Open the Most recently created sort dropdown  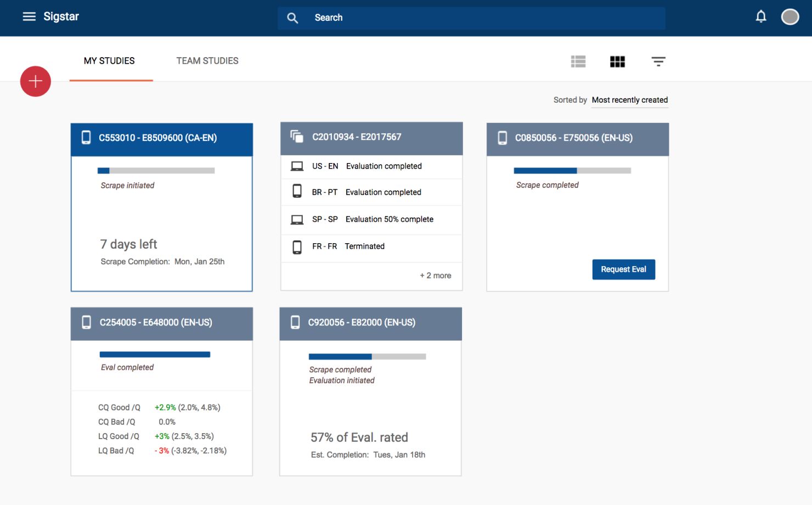629,100
